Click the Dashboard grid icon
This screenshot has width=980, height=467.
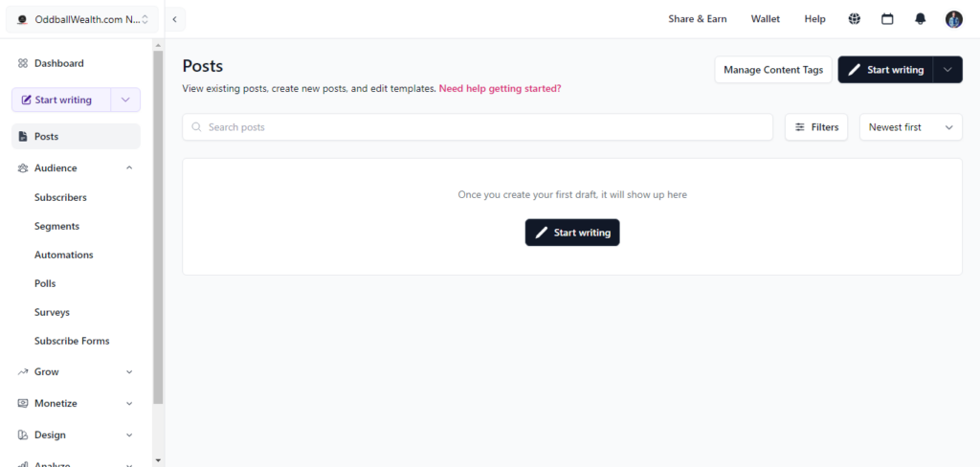point(23,63)
